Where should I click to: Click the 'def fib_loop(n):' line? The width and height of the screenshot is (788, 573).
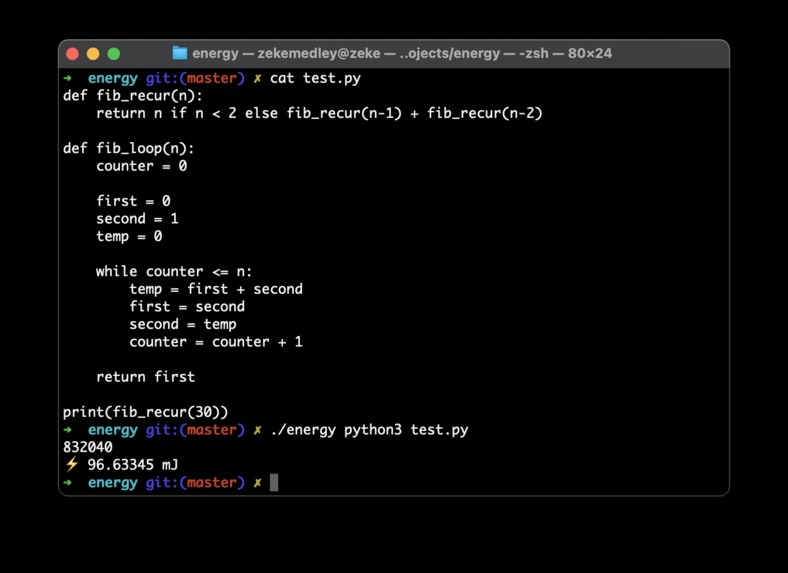(129, 149)
